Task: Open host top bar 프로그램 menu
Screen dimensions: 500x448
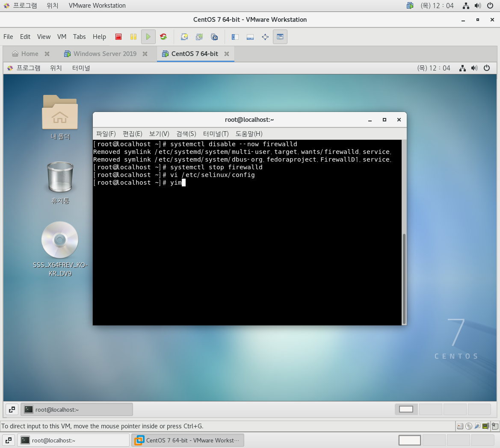Action: pos(21,6)
